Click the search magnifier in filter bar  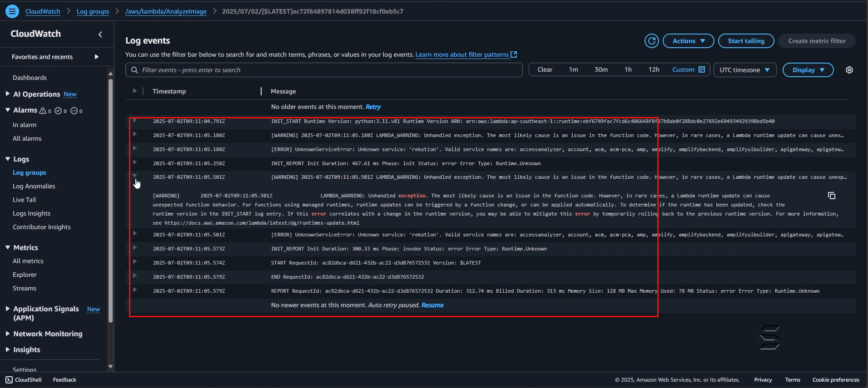point(134,70)
